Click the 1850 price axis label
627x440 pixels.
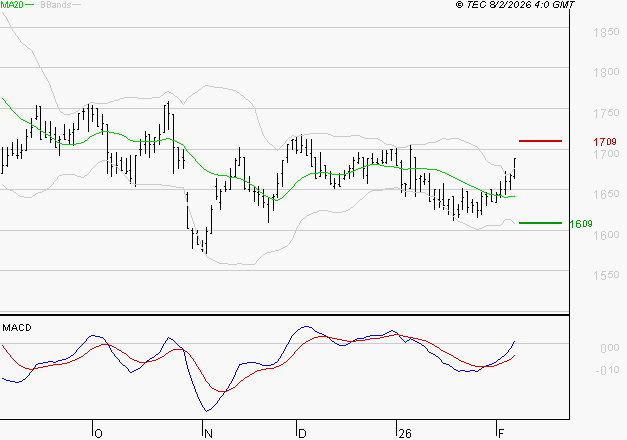pos(606,32)
